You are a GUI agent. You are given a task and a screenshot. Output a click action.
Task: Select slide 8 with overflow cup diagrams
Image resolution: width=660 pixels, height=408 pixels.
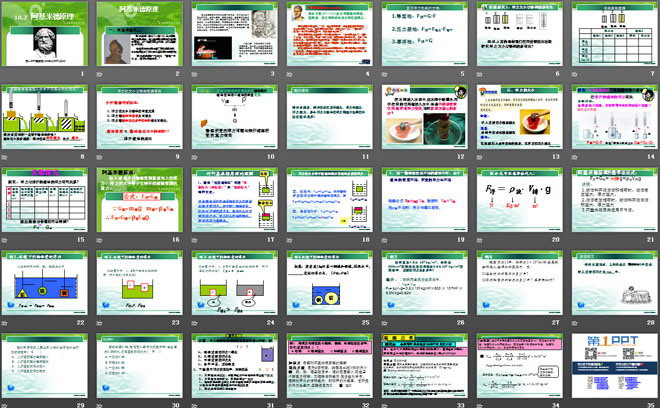[x=45, y=117]
